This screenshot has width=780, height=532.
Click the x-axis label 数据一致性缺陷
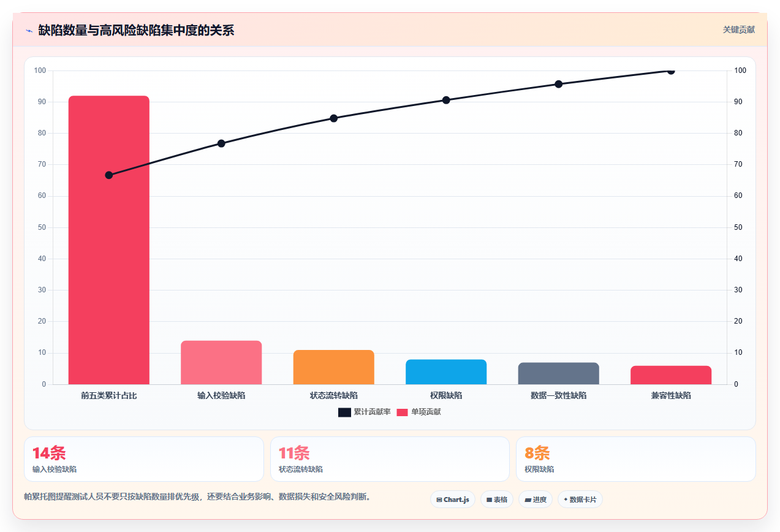558,396
